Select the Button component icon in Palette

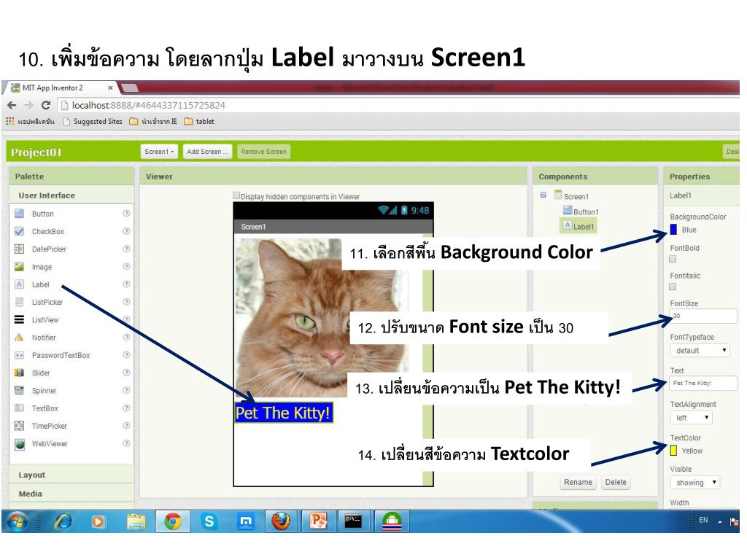click(19, 214)
